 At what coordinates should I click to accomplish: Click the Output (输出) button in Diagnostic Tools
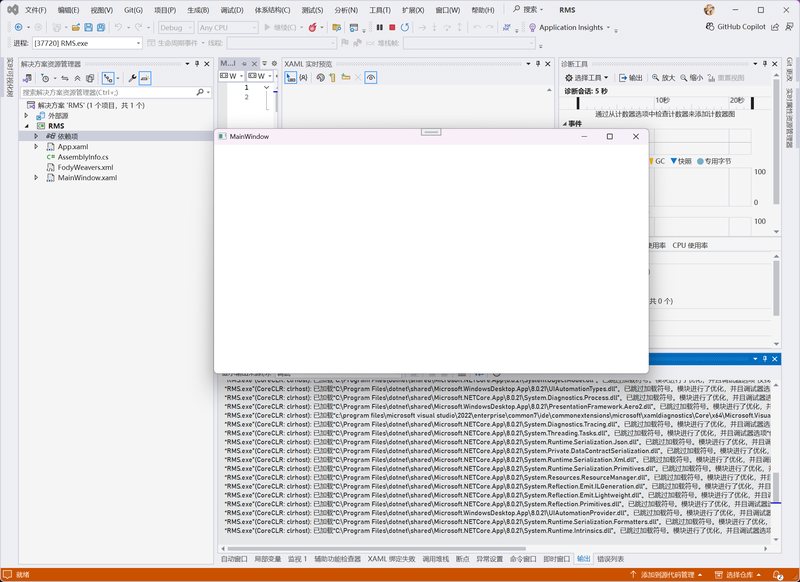point(631,77)
